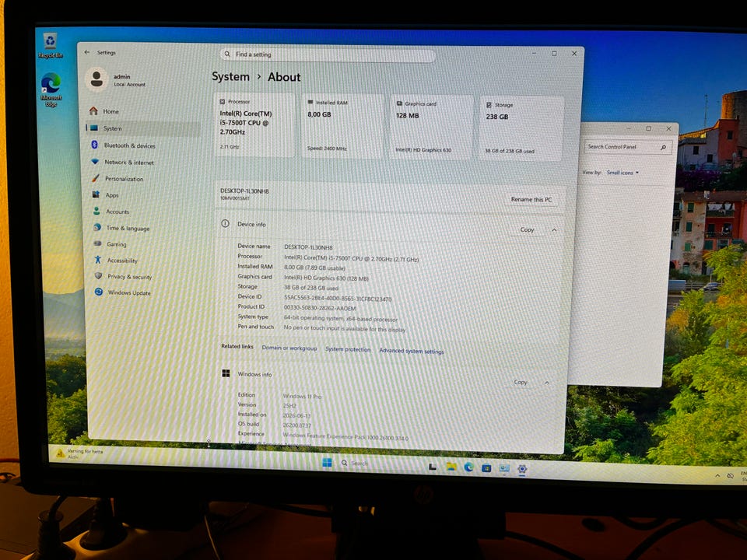Open the Microsoft Edge desktop shortcut
Screen dimensions: 747x560
51,89
